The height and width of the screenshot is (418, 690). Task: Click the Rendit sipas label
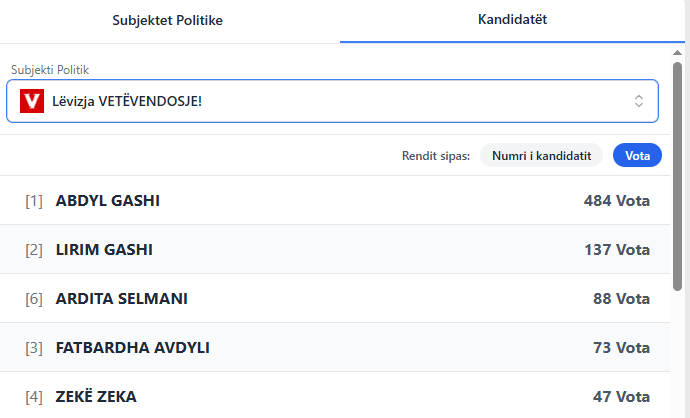(436, 155)
